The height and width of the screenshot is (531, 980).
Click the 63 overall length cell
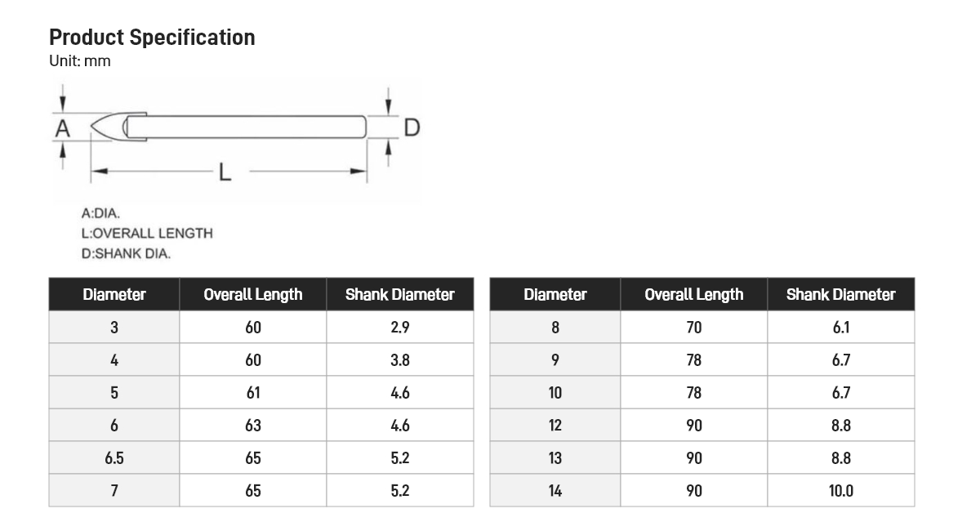pos(253,426)
